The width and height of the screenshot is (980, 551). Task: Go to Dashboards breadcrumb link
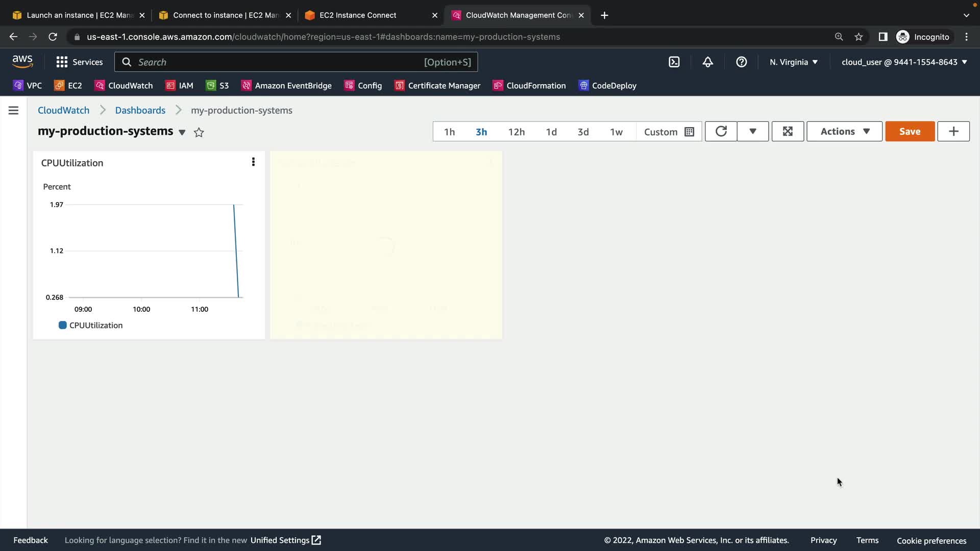pos(140,110)
